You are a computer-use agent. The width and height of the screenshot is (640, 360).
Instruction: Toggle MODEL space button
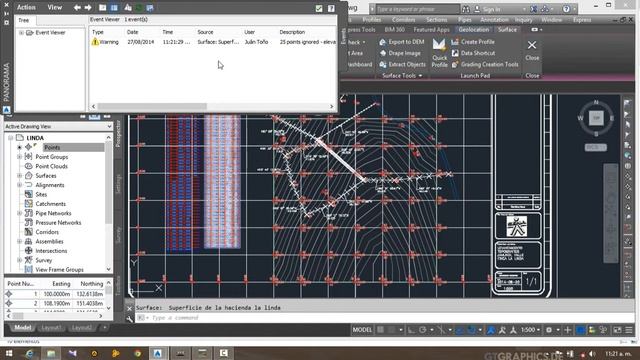point(362,330)
